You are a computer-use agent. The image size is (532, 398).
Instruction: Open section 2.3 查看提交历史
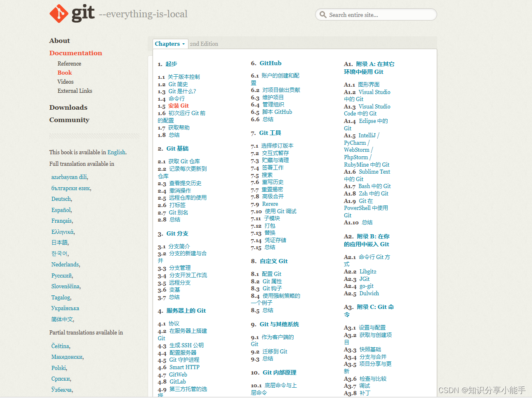coord(185,183)
